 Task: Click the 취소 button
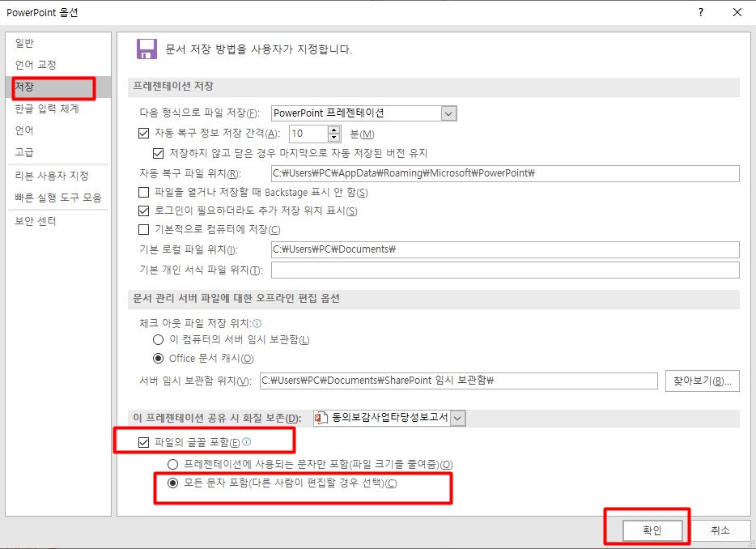tap(720, 530)
